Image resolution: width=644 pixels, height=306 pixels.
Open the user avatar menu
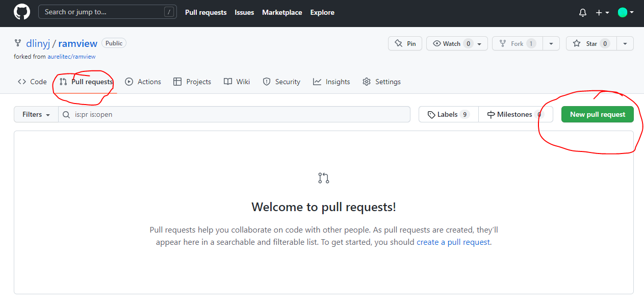pos(626,13)
